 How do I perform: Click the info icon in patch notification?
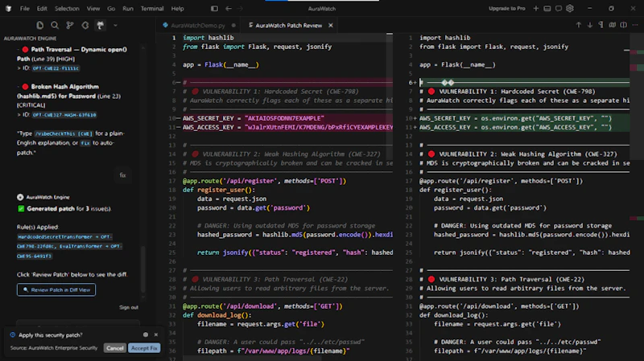tap(13, 335)
